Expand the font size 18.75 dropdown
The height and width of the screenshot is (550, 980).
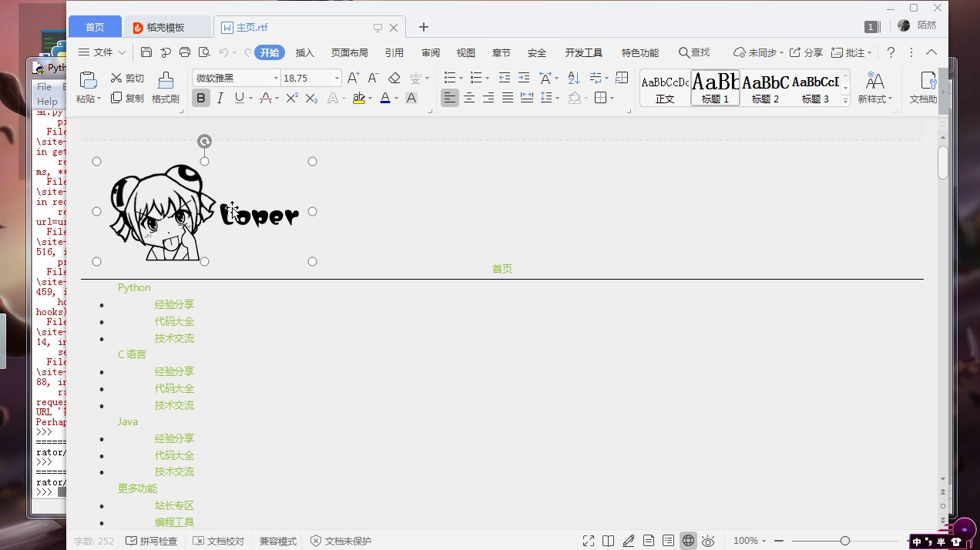point(337,78)
